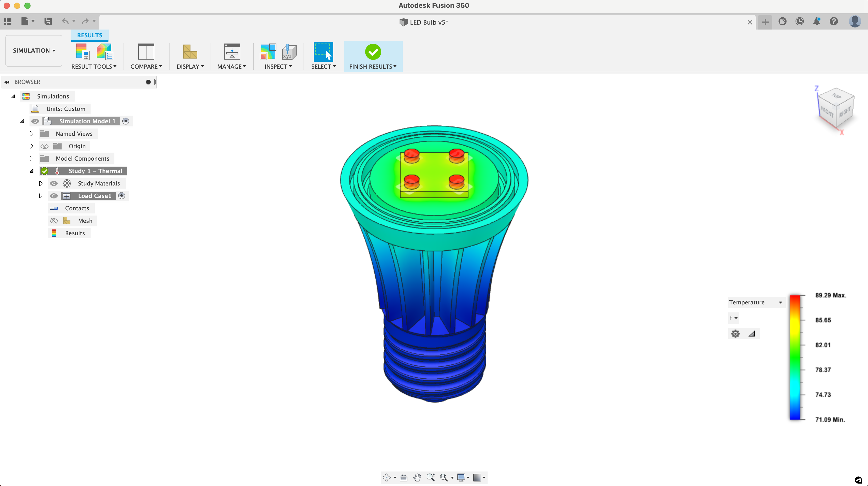The height and width of the screenshot is (486, 868).
Task: Hide Study Materials using its eye icon
Action: coord(54,183)
